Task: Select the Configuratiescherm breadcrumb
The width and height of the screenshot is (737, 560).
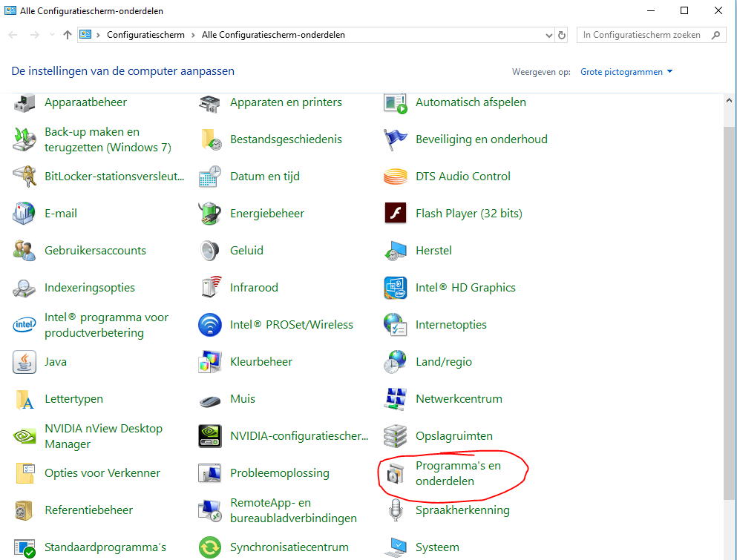Action: coord(145,36)
